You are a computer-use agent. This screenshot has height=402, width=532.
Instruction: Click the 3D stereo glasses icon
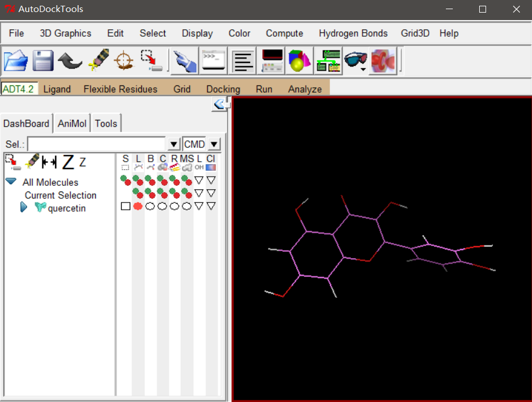coord(356,60)
